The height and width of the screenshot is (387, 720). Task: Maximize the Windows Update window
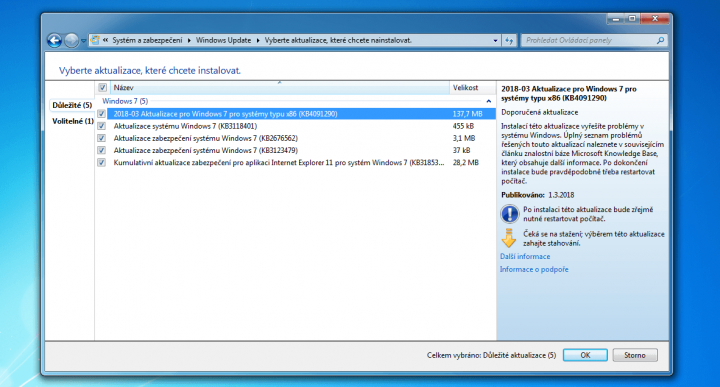pyautogui.click(x=632, y=19)
